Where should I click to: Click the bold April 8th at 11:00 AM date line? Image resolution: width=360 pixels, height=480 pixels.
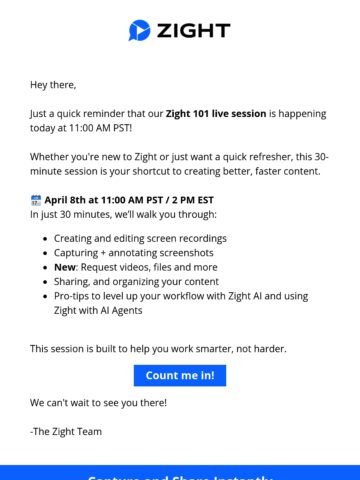(x=129, y=200)
